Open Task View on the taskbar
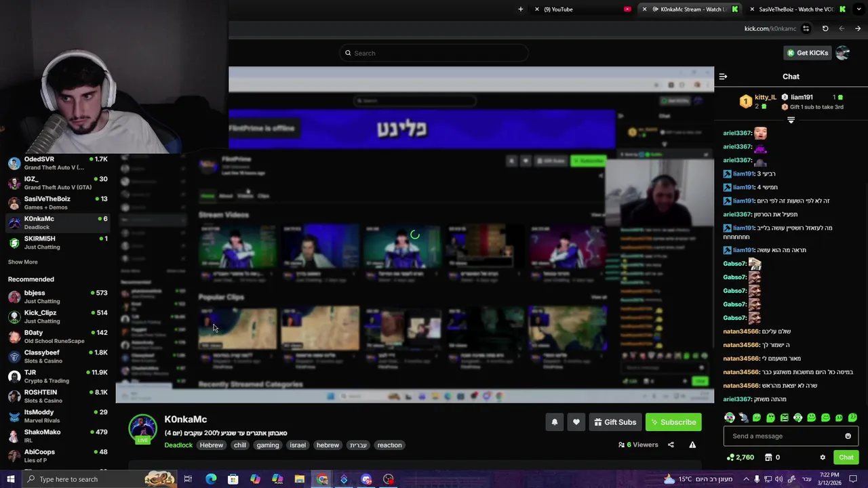Image resolution: width=868 pixels, height=488 pixels. pos(188,479)
